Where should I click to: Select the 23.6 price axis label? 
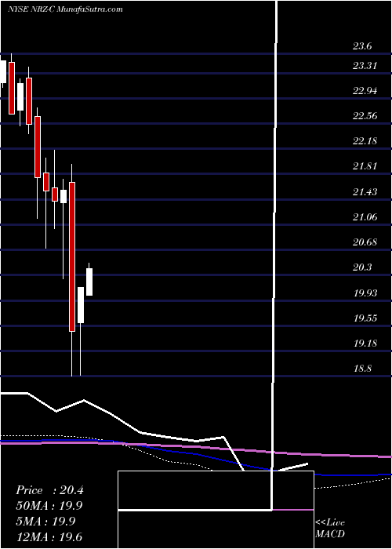coord(362,46)
